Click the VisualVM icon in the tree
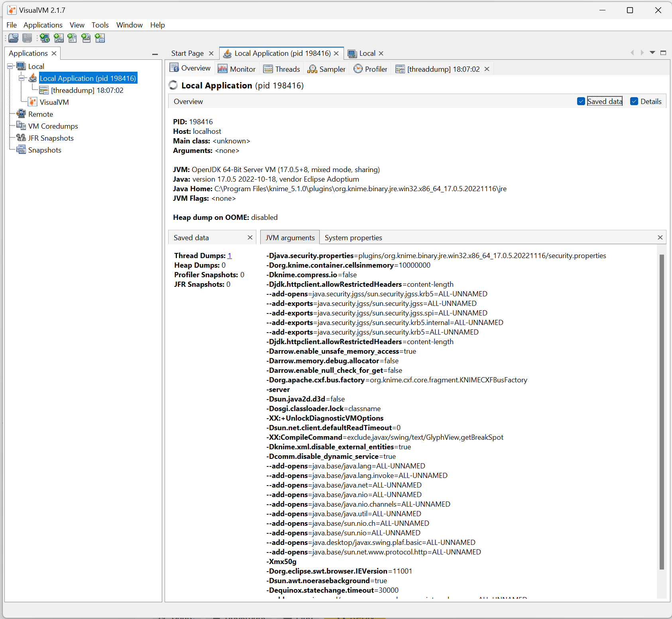 (x=33, y=102)
